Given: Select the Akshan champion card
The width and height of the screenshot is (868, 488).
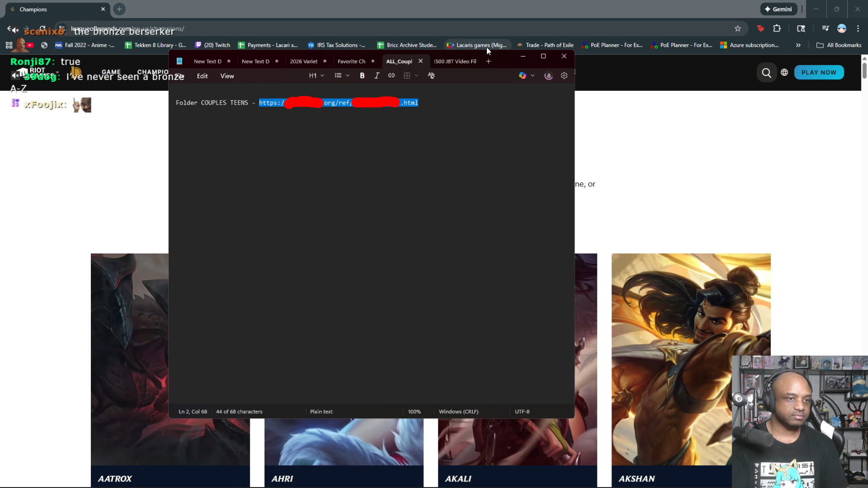Looking at the screenshot, I should click(x=691, y=370).
